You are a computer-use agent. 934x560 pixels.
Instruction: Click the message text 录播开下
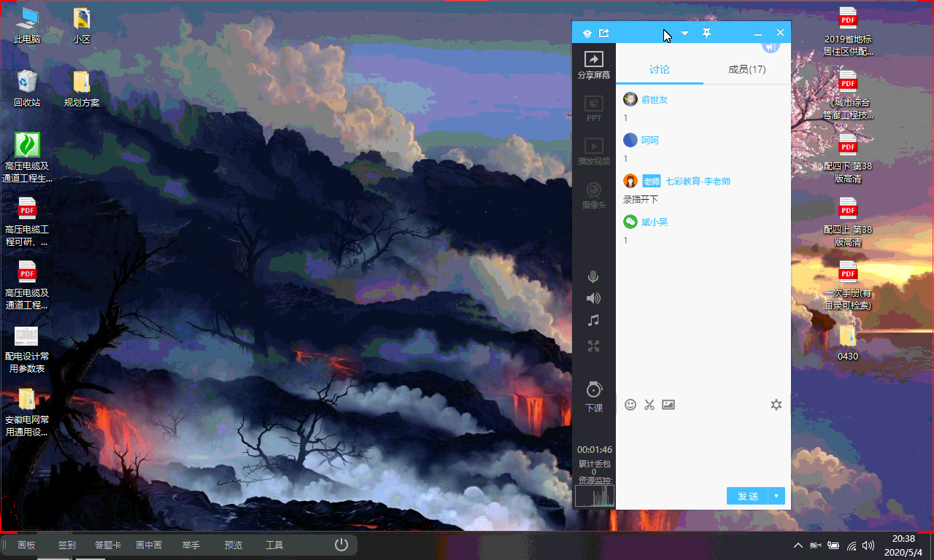[641, 199]
